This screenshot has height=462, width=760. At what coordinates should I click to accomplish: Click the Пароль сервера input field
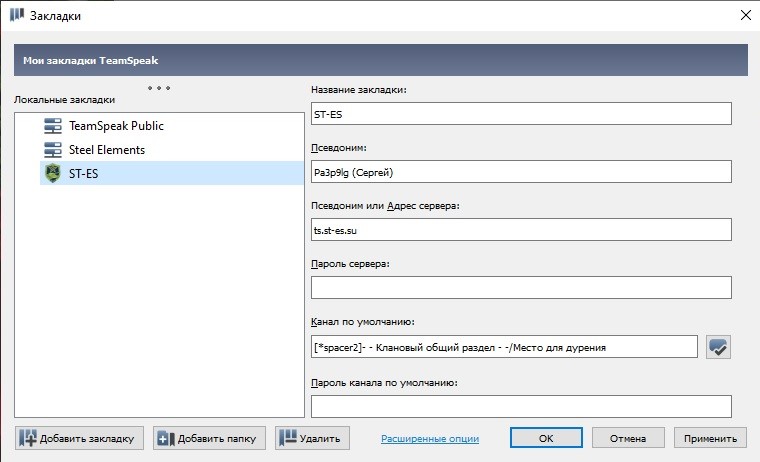521,288
